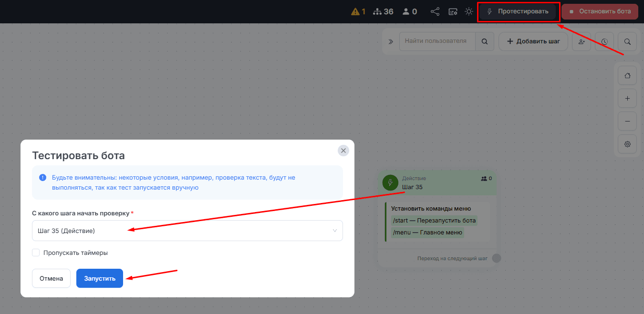This screenshot has height=314, width=644.
Task: Click the Добавить шаг button
Action: click(533, 41)
